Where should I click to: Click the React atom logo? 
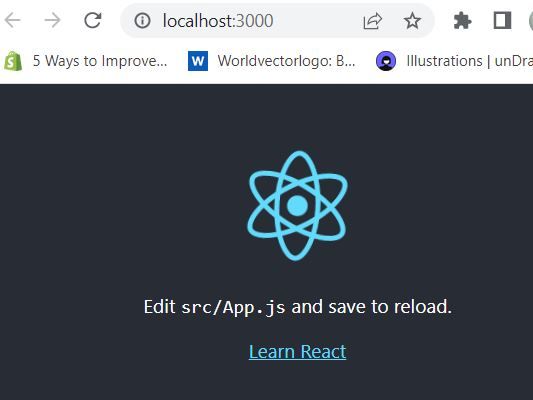click(x=297, y=206)
